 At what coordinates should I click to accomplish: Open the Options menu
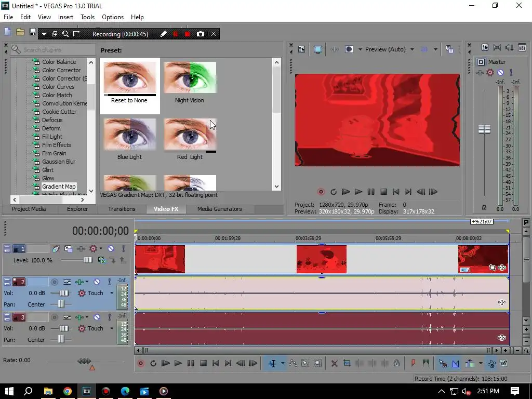(x=113, y=17)
